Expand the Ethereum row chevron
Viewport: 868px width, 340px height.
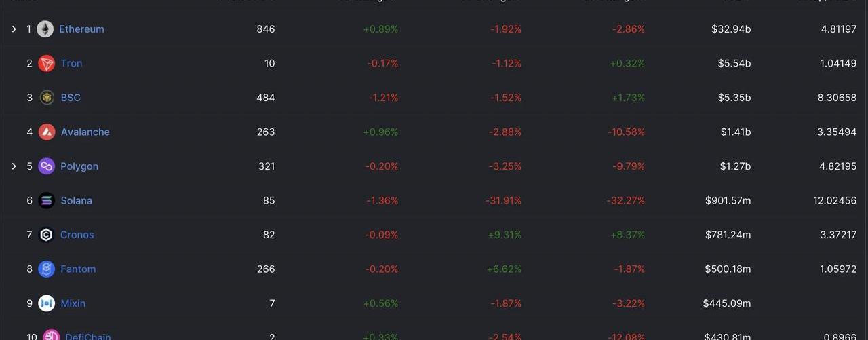point(14,29)
